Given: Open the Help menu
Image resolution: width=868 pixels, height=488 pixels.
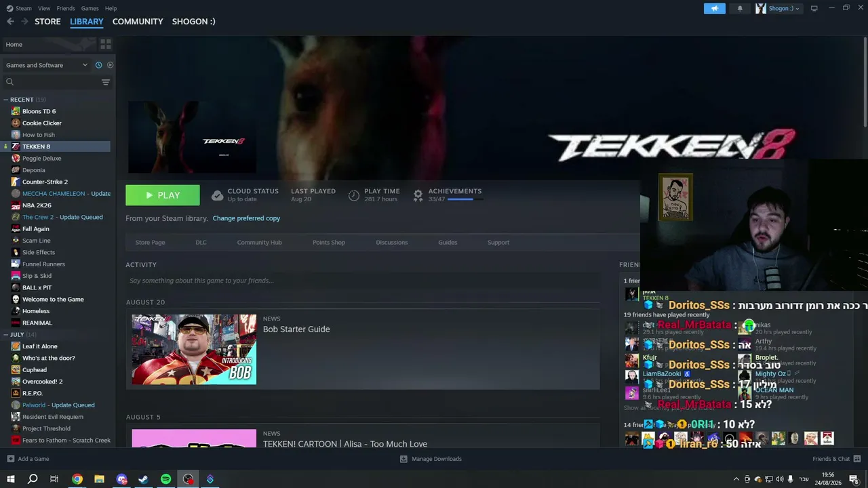Looking at the screenshot, I should click(x=111, y=8).
